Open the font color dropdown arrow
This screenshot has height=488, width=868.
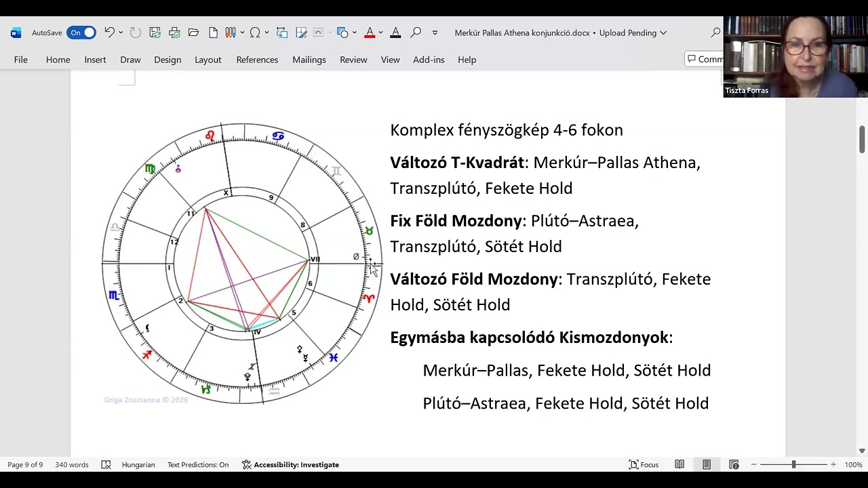pyautogui.click(x=380, y=33)
